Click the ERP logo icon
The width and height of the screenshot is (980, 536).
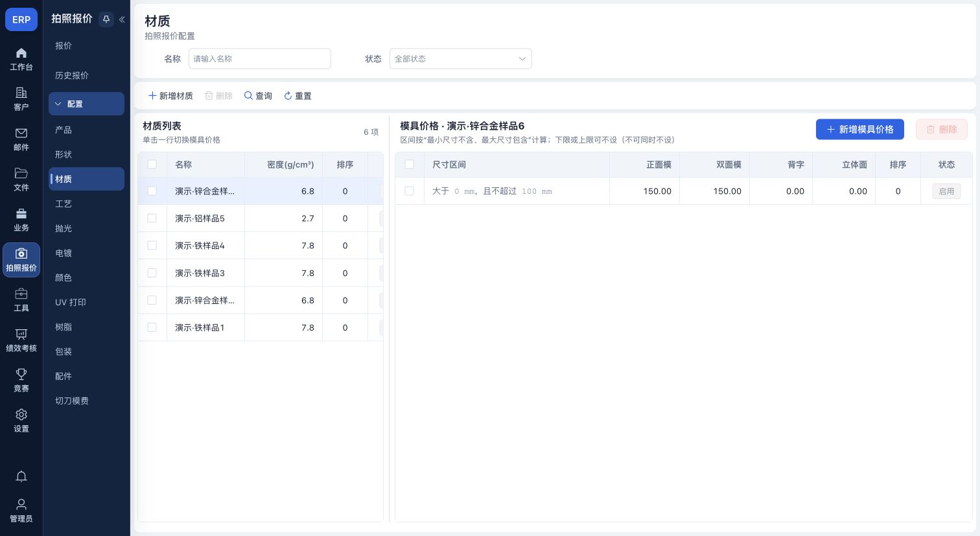(21, 19)
